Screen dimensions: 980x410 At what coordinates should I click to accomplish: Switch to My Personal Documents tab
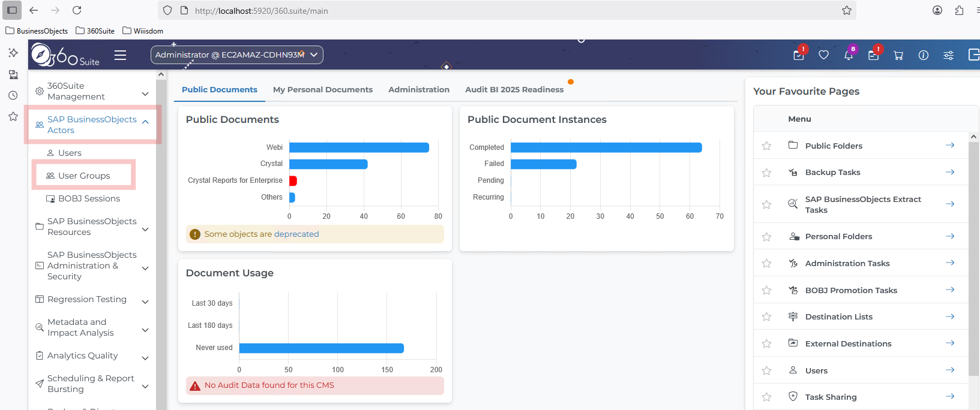coord(323,89)
